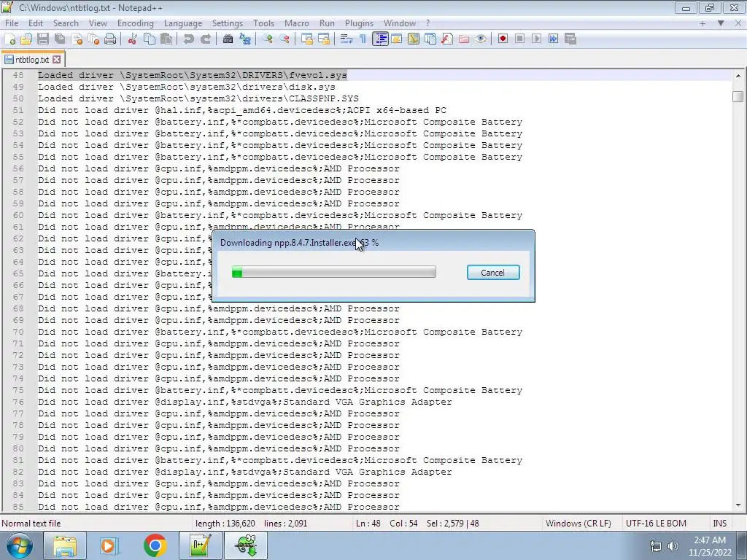Click 'Normal text file' status entry
Screen dimensions: 747x560
(31, 524)
